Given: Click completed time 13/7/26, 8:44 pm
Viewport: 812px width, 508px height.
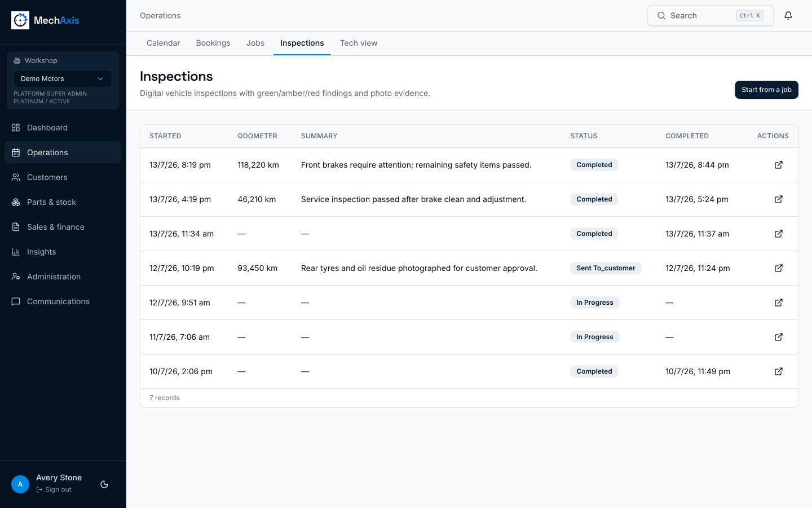Looking at the screenshot, I should (x=697, y=165).
